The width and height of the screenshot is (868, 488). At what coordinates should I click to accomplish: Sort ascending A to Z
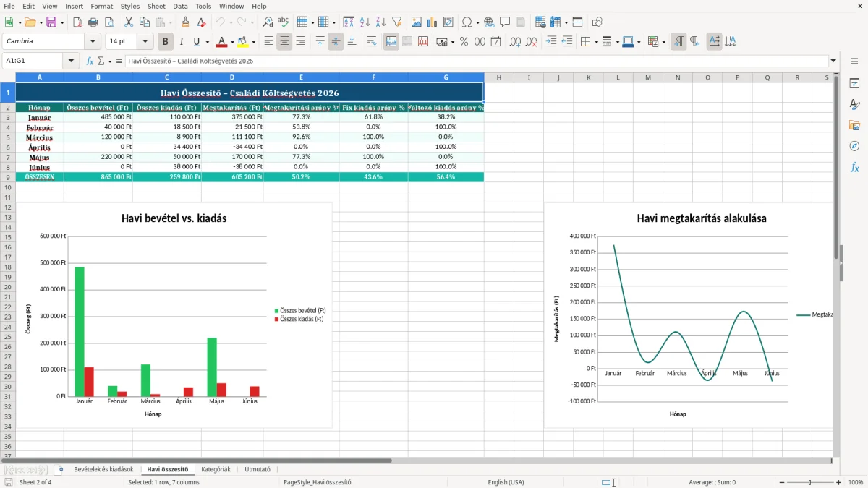(x=365, y=22)
